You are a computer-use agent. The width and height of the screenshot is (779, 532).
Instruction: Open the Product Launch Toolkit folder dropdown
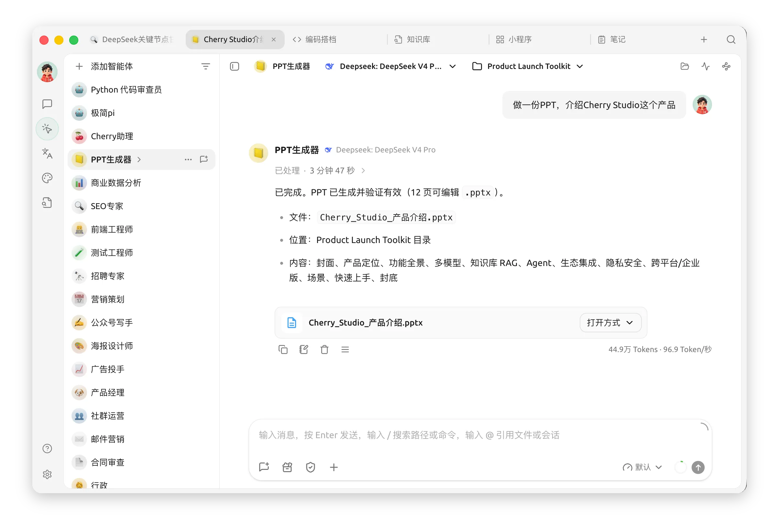click(528, 66)
